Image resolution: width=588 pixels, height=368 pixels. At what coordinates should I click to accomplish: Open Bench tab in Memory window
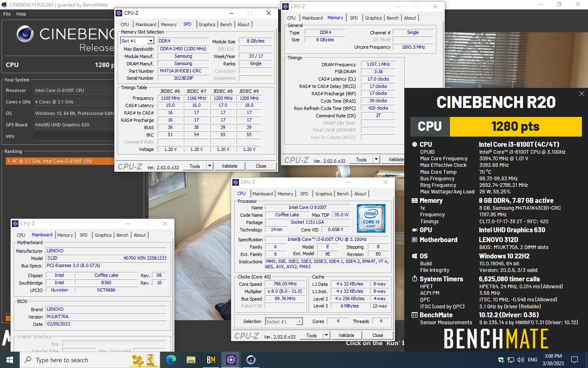pos(393,18)
